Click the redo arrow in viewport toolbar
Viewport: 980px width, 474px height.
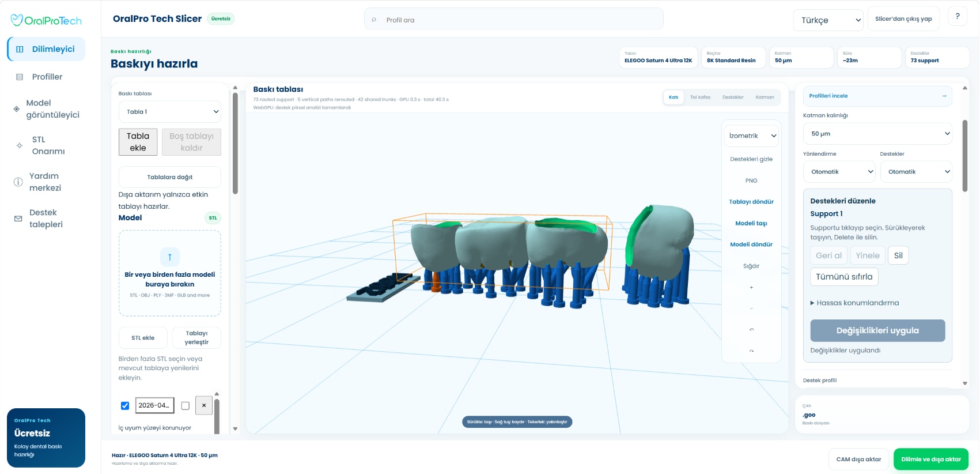click(x=751, y=351)
